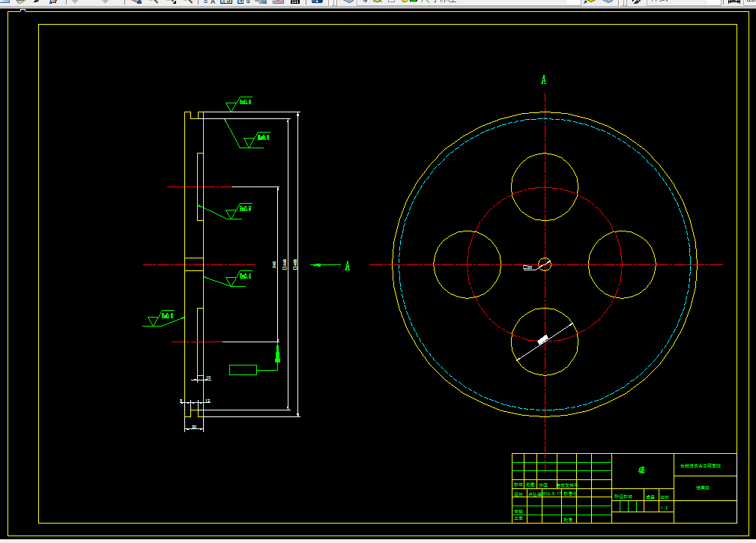The width and height of the screenshot is (756, 543).
Task: Pick the small center bore circle of the wheel
Action: pos(545,264)
